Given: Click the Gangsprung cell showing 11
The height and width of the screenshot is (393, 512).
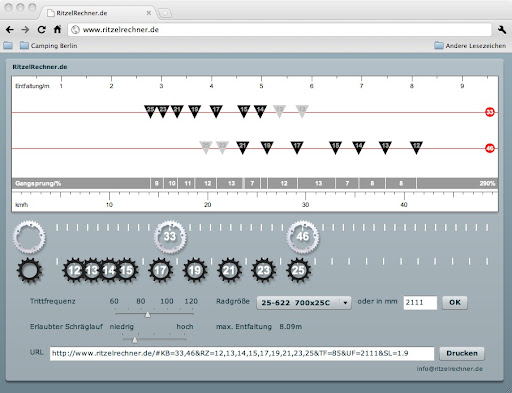Looking at the screenshot, I should pos(188,183).
